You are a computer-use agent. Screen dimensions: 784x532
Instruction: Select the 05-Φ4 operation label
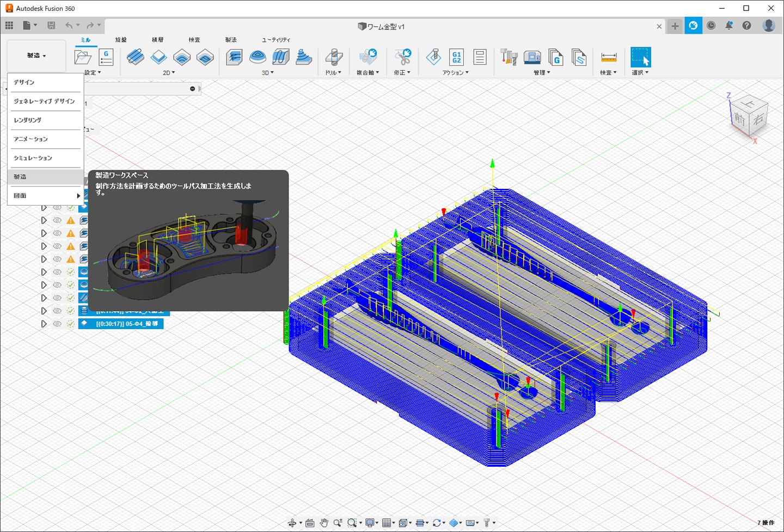coord(127,324)
